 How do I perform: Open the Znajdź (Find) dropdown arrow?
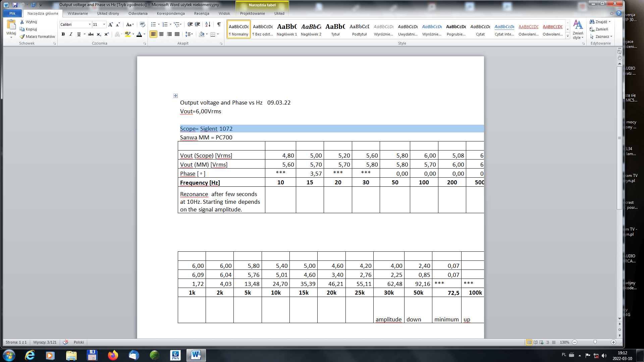609,22
